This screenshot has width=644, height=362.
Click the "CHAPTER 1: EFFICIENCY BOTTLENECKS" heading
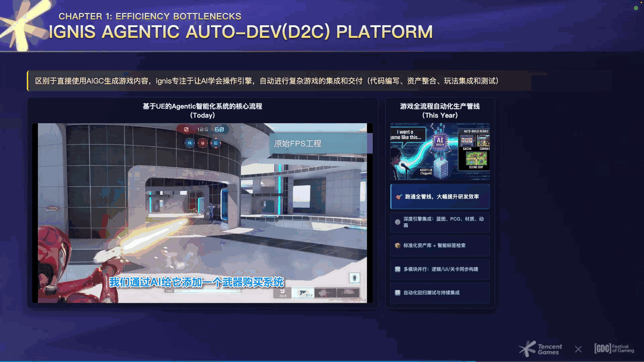click(x=150, y=16)
